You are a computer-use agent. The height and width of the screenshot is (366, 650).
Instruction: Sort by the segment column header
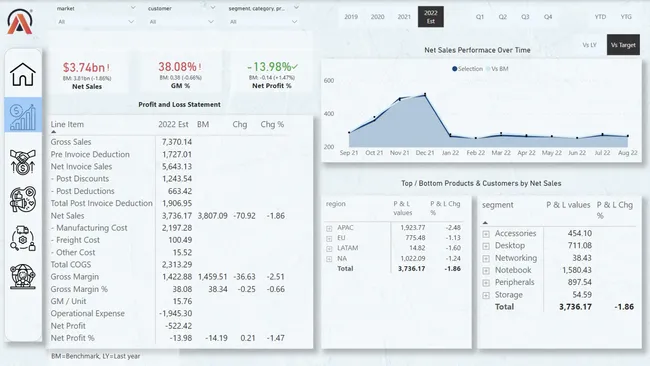click(497, 205)
